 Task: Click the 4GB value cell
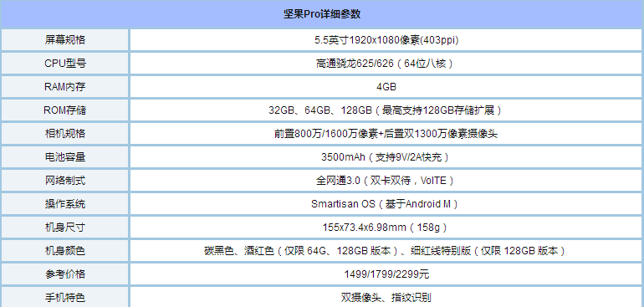(386, 87)
